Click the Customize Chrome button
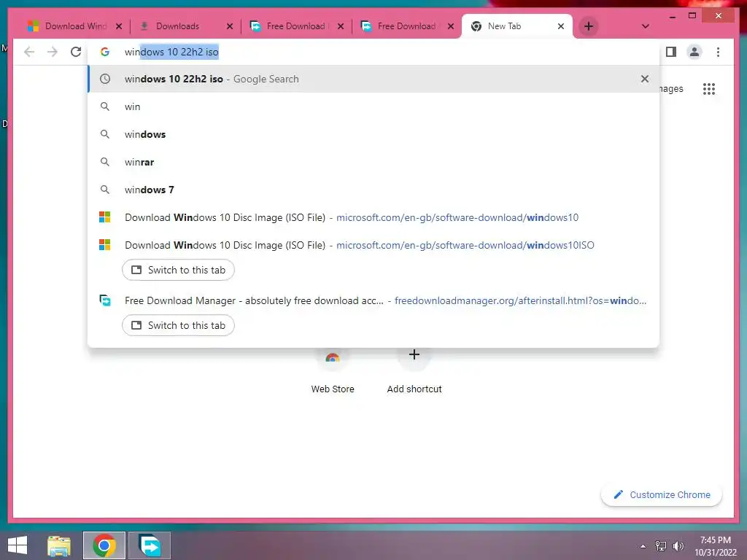Screen dimensions: 747x560 point(662,495)
